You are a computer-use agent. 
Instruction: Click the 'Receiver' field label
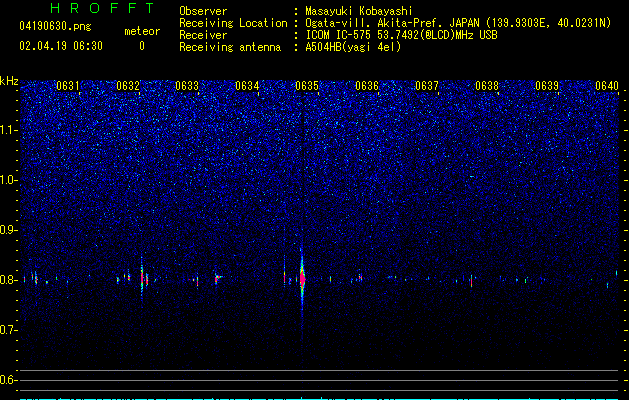(x=203, y=35)
